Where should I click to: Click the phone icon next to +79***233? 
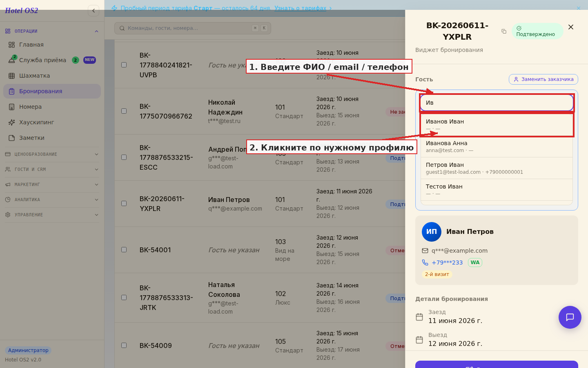pyautogui.click(x=425, y=263)
